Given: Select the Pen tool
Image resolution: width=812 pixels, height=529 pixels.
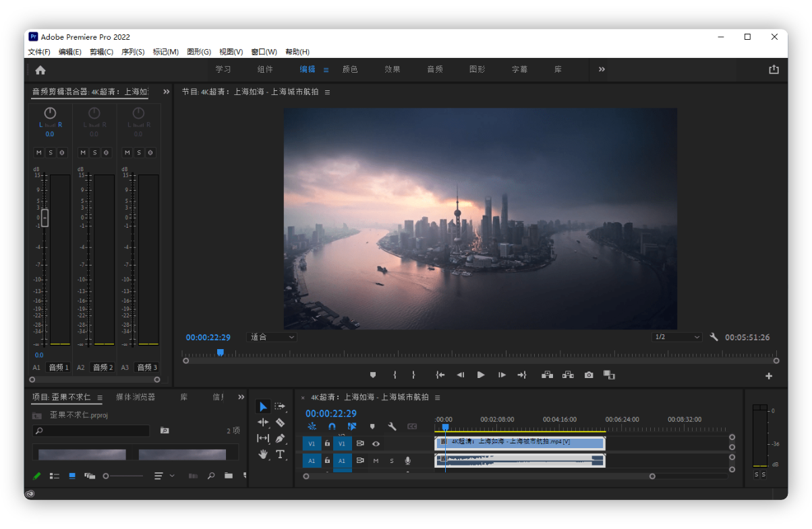Looking at the screenshot, I should [x=281, y=438].
